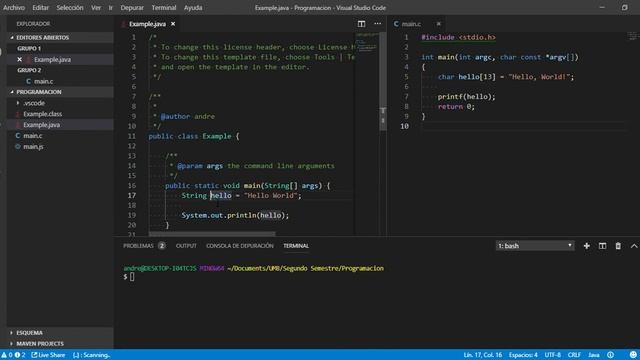Open the Ver menu

pos(96,7)
